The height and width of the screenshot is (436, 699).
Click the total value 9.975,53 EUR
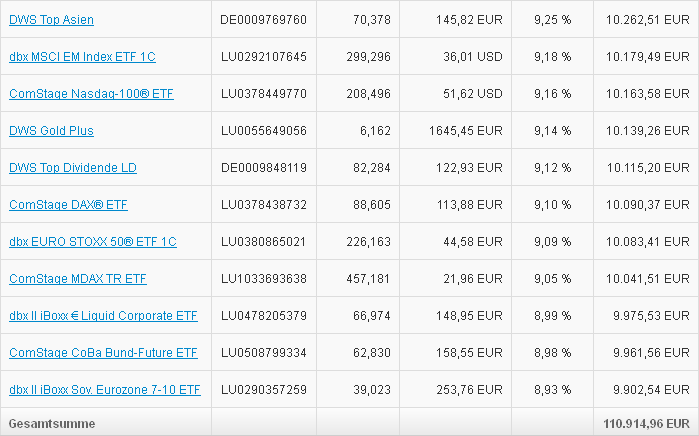pos(651,316)
